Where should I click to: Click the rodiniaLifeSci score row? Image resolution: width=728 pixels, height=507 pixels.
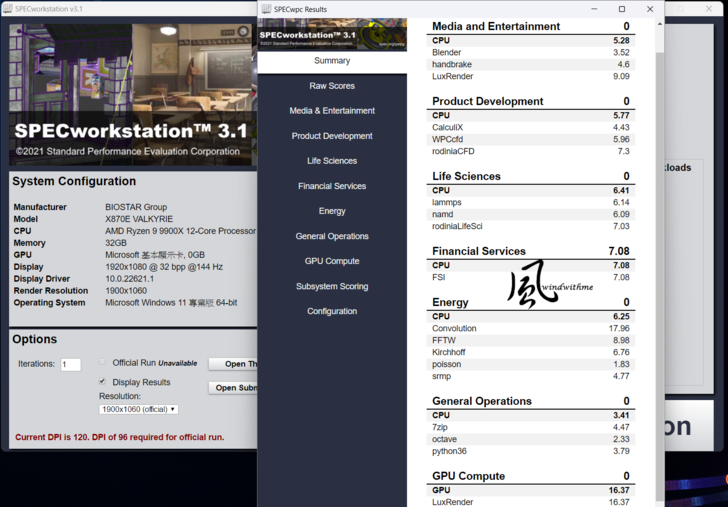[531, 227]
